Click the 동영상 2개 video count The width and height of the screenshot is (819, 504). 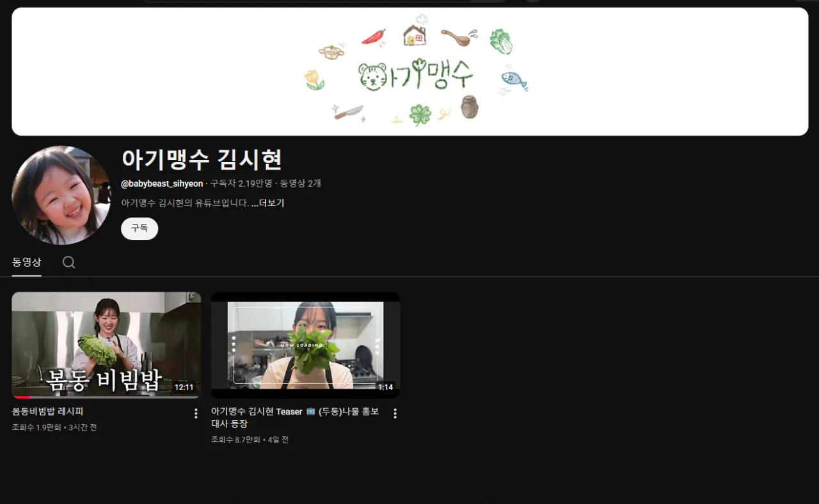coord(300,184)
